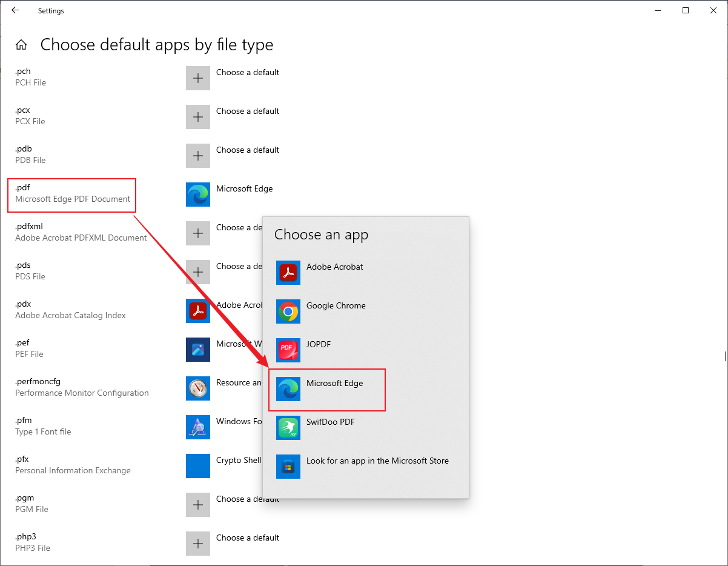
Task: Select Google Chrome as the PDF handler
Action: pyautogui.click(x=336, y=305)
